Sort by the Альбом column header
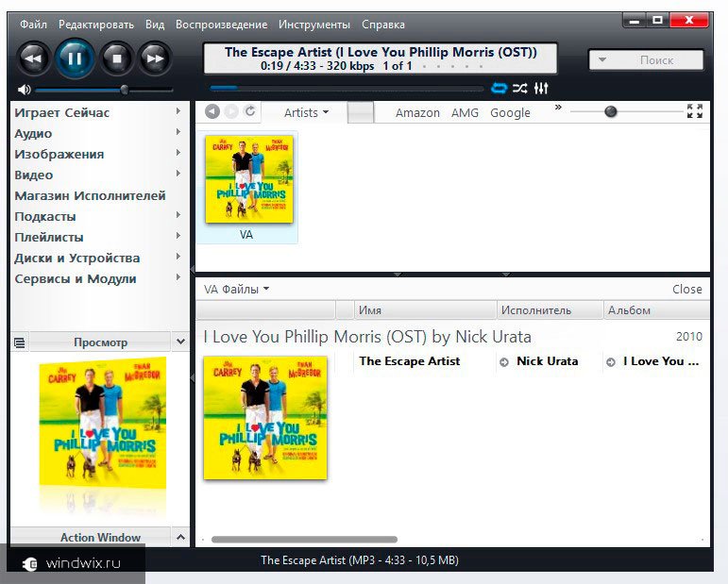Viewport: 728px width, 584px height. tap(656, 310)
